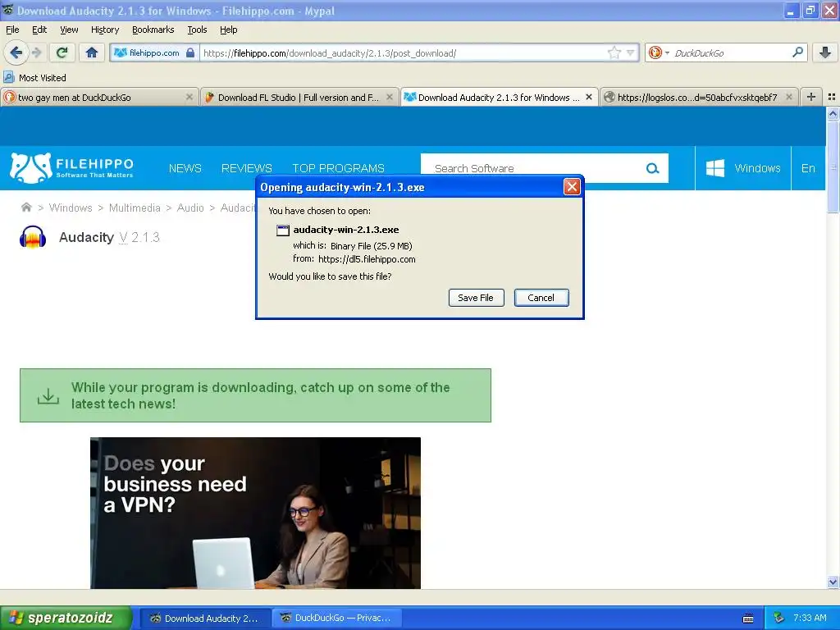Open the View menu

point(69,30)
